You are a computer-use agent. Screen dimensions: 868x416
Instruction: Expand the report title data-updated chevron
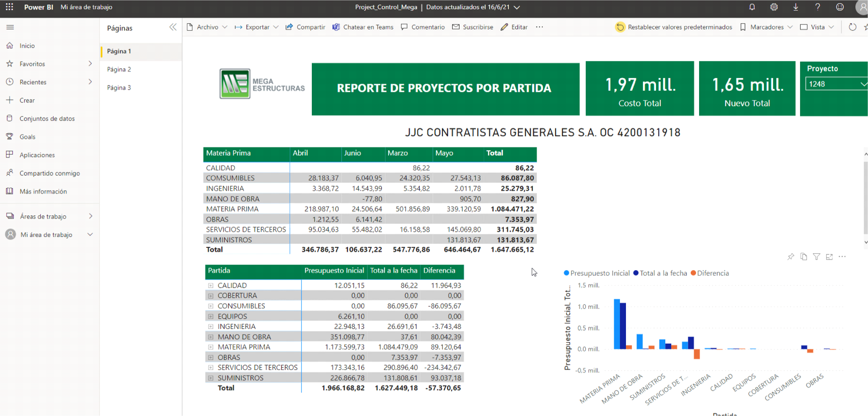pyautogui.click(x=516, y=7)
